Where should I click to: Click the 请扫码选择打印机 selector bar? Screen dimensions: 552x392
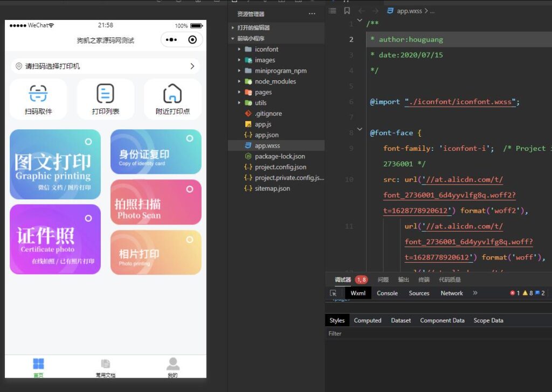coord(105,66)
